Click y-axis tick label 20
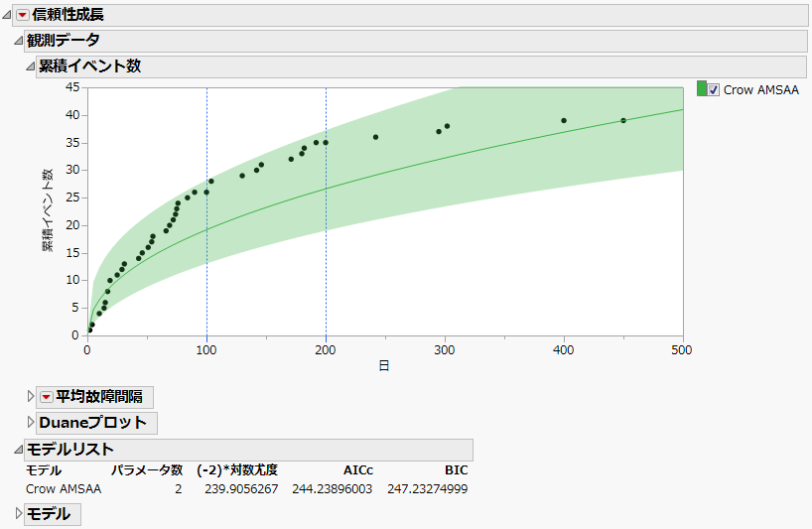The image size is (812, 529). pos(72,225)
